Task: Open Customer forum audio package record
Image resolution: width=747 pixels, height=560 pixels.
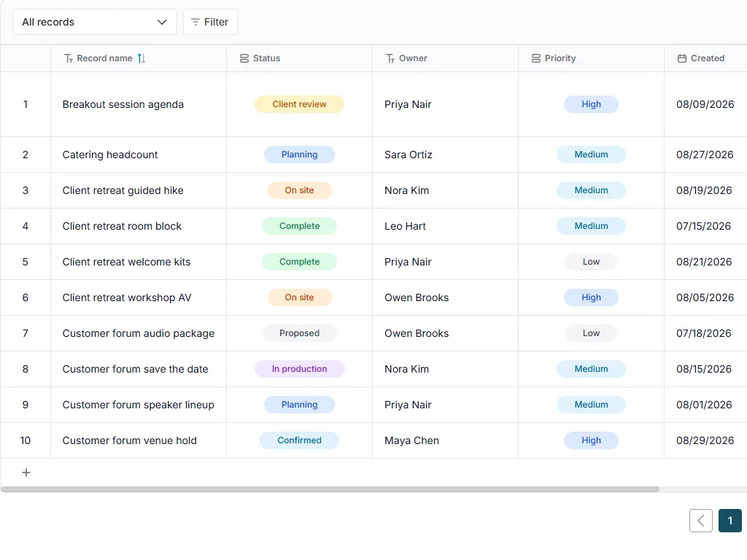Action: (138, 333)
